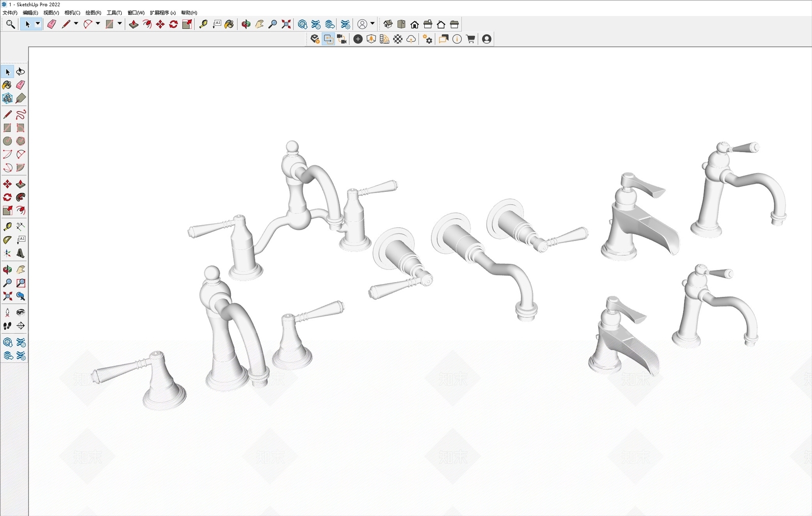812x516 pixels.
Task: Switch to the Front view house icon
Action: click(415, 24)
